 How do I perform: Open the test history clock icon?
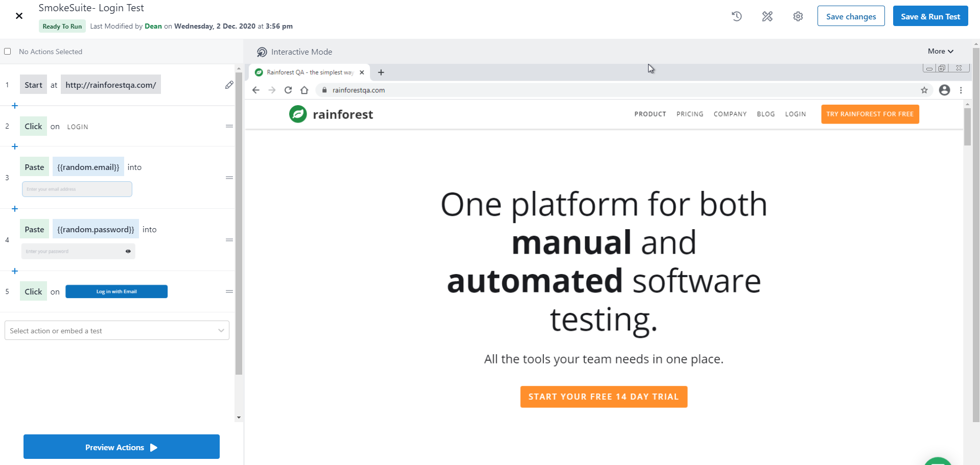pos(736,16)
